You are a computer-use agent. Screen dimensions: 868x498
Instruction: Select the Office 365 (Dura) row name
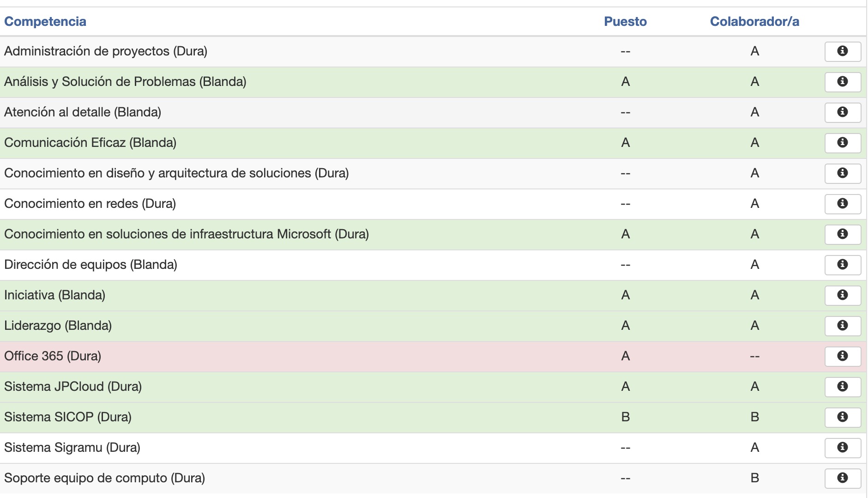pos(53,356)
